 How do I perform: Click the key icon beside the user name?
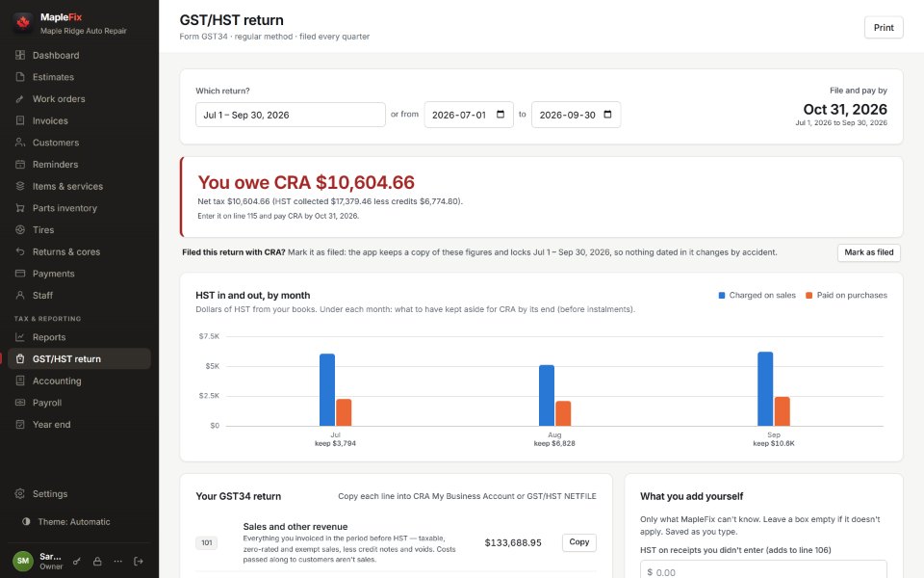pos(77,561)
